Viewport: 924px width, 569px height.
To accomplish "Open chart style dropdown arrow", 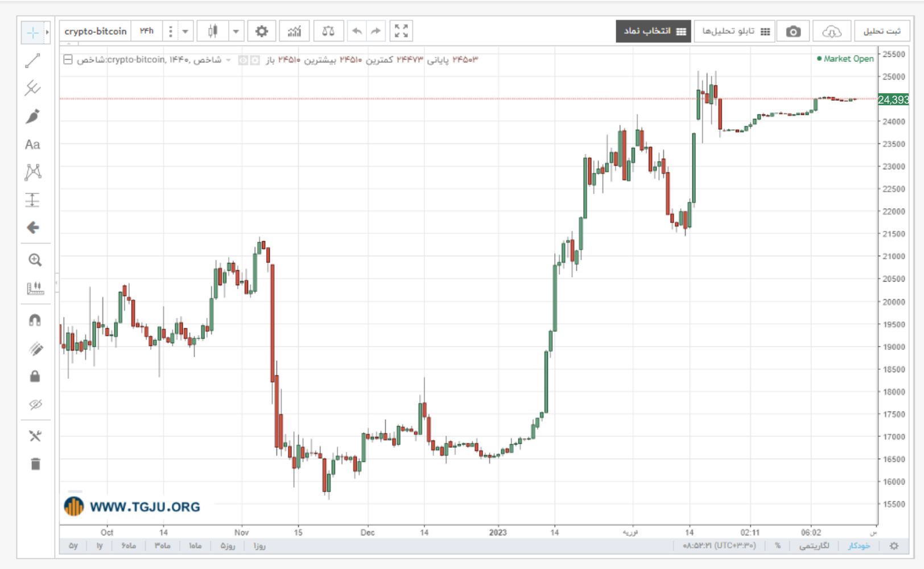I will (x=236, y=31).
